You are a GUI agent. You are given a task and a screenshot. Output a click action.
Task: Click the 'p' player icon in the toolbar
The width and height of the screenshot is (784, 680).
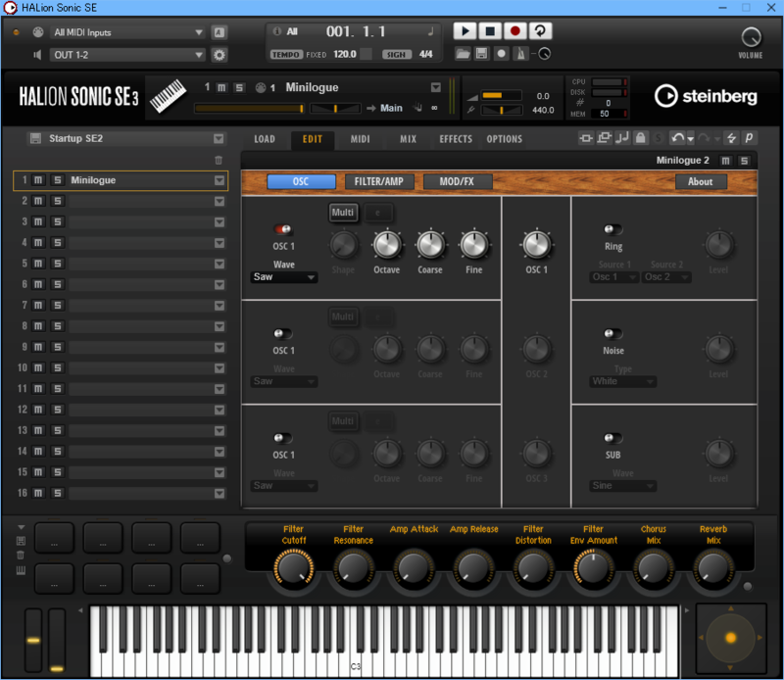[x=749, y=138]
